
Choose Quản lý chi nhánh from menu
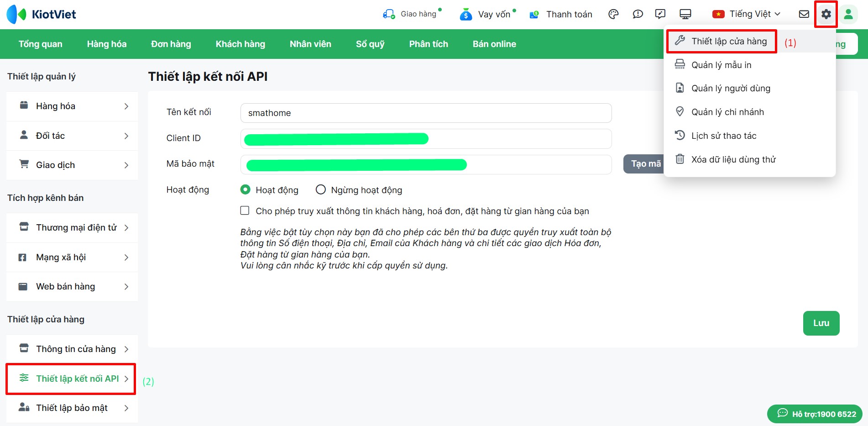(x=727, y=112)
